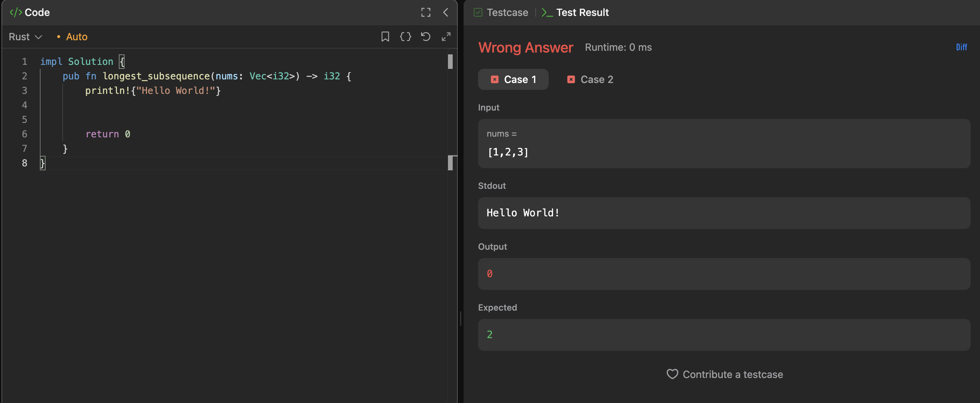This screenshot has height=403, width=980.
Task: Click the Input section label
Action: [489, 108]
